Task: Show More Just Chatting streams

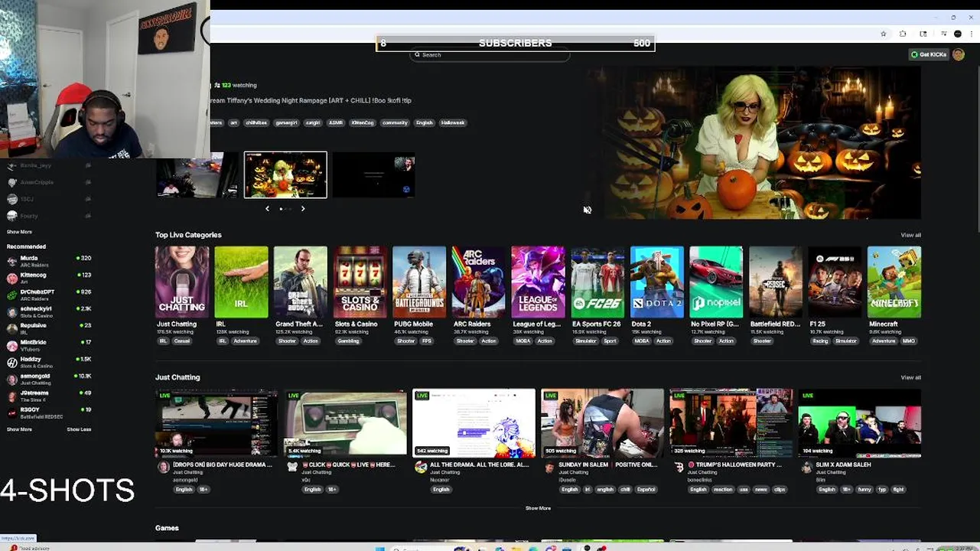Action: (x=538, y=508)
